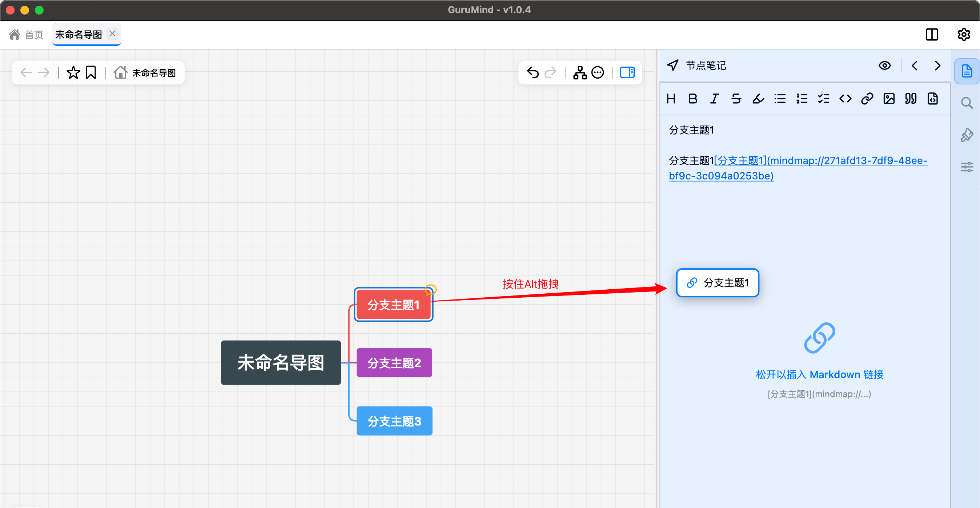The height and width of the screenshot is (508, 980).
Task: Select the purple 分支主题2 node
Action: click(x=394, y=362)
